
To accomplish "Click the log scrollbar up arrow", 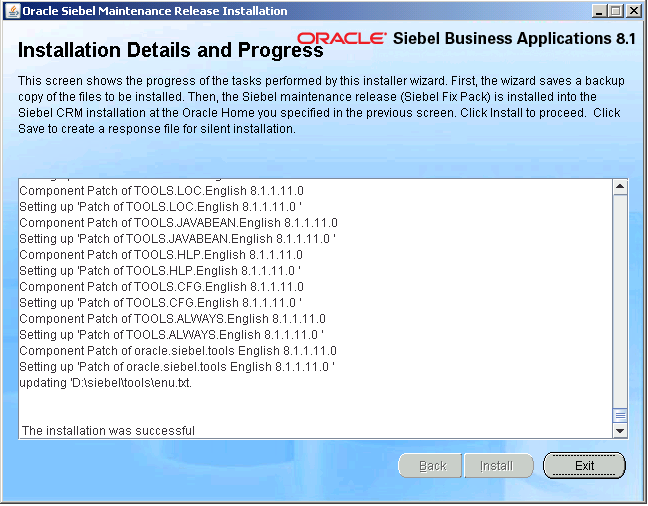I will (x=620, y=187).
